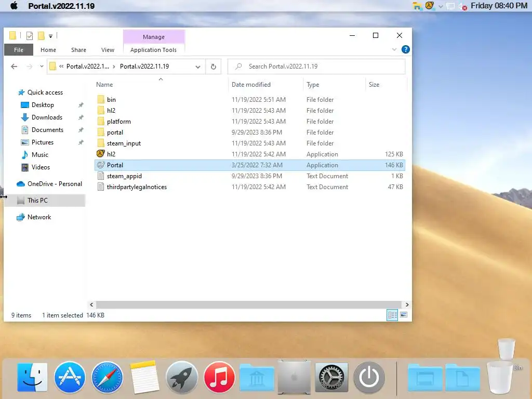Viewport: 532px width, 399px height.
Task: Click the scroll left arrow
Action: (91, 304)
